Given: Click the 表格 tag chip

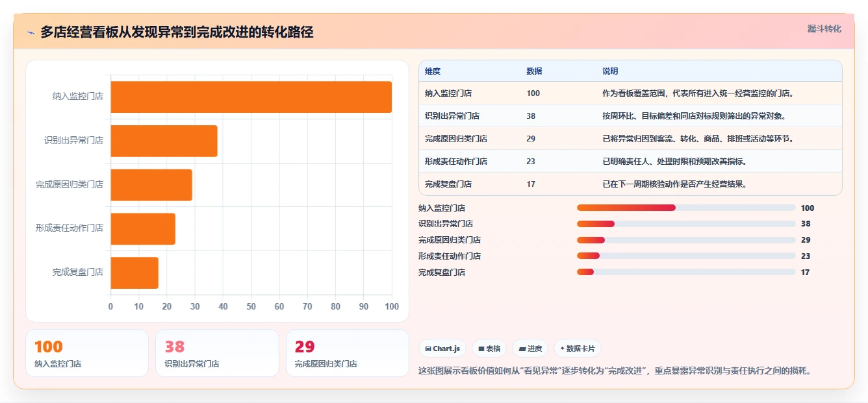Looking at the screenshot, I should pos(489,348).
